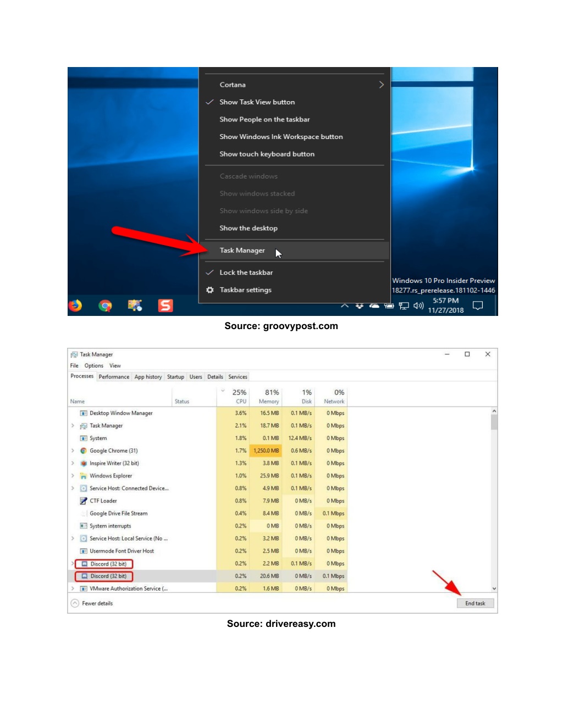
Task: Expand the Windows Explorer row
Action: (73, 476)
